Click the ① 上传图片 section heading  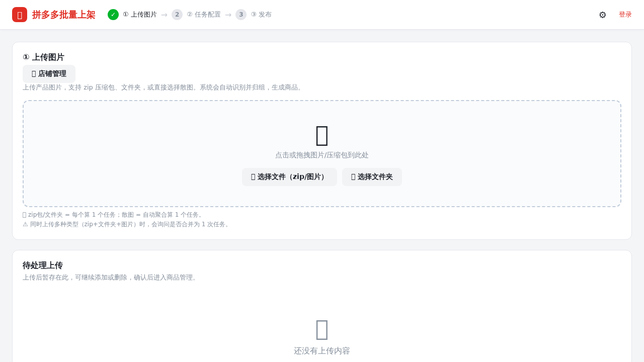pos(43,57)
